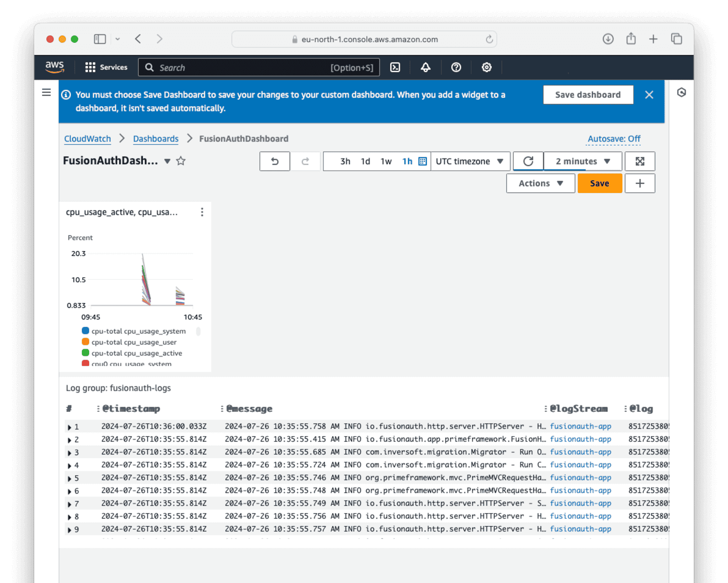The height and width of the screenshot is (583, 728).
Task: Open the FusionAuthDash dashboard switcher dropdown
Action: click(x=167, y=161)
